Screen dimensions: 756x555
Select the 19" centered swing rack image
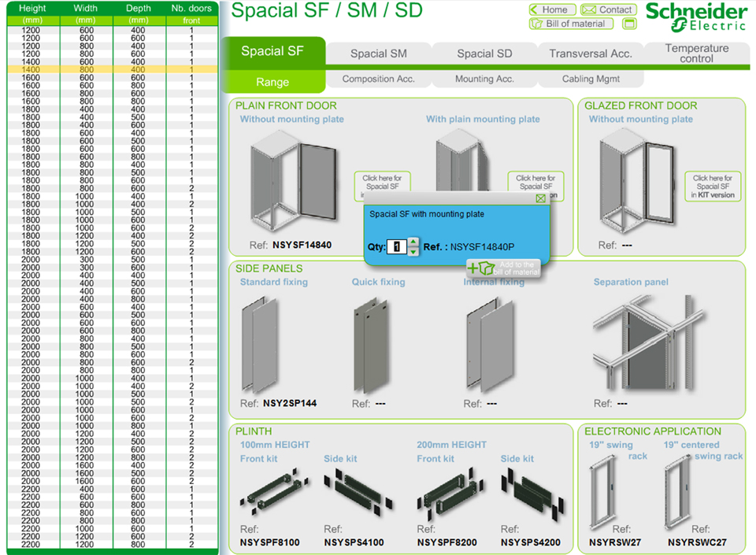tap(680, 494)
